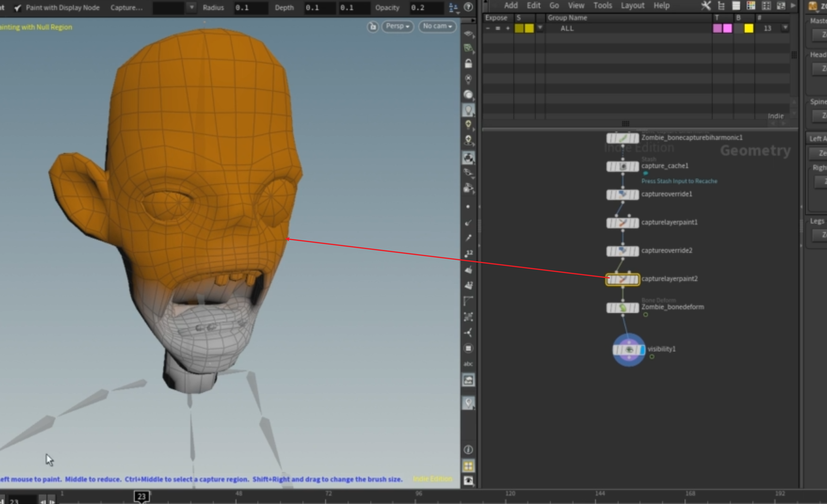
Task: Click the Opacity value field
Action: [426, 8]
